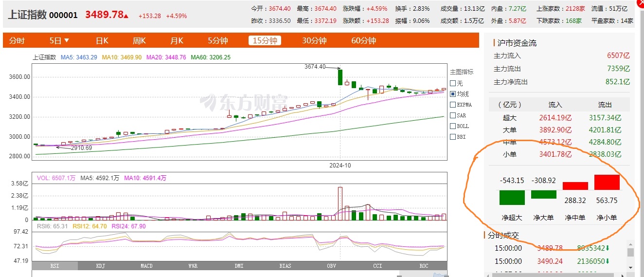Click the MA60: 3206.25 legend

[211, 57]
